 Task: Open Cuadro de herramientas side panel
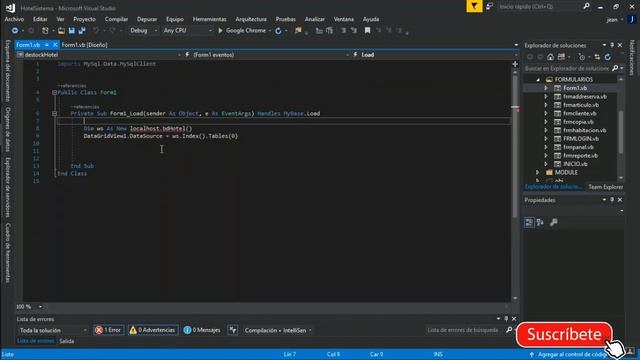(x=8, y=253)
